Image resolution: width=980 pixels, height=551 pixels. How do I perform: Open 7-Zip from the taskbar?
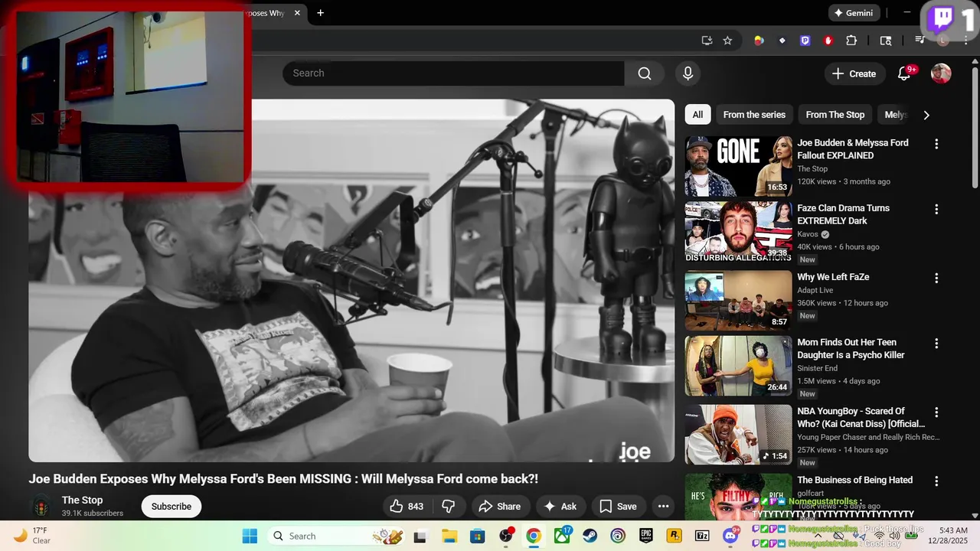tap(702, 536)
